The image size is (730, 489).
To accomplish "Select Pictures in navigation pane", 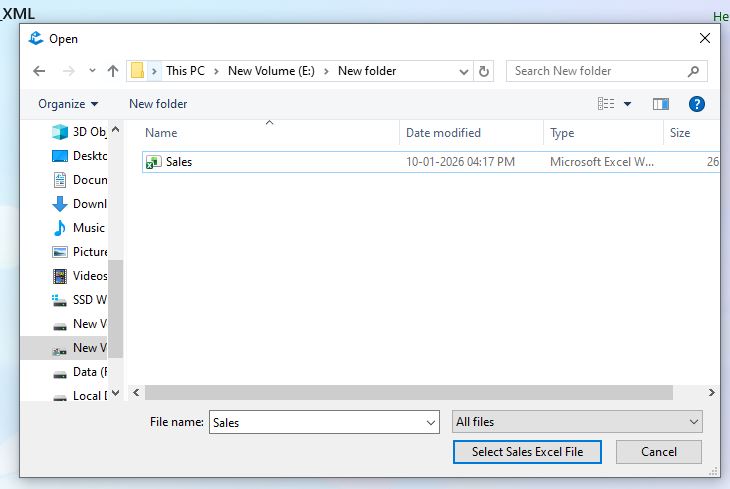I will [79, 252].
